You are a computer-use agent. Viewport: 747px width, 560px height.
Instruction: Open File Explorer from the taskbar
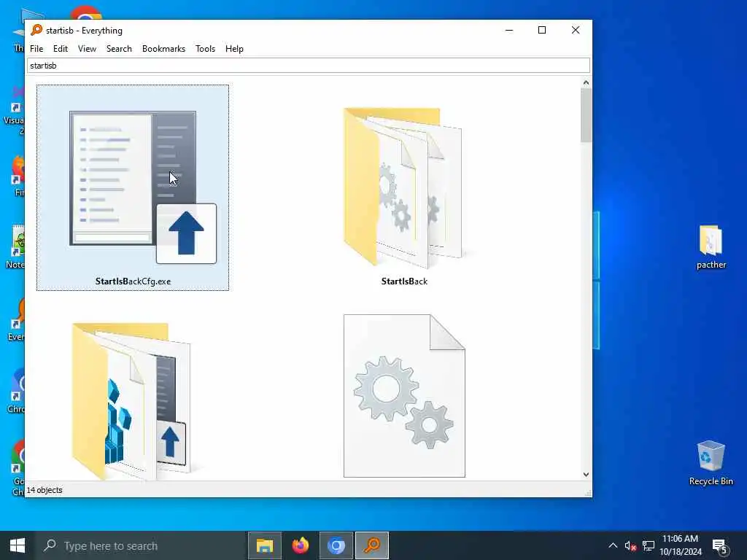click(265, 545)
